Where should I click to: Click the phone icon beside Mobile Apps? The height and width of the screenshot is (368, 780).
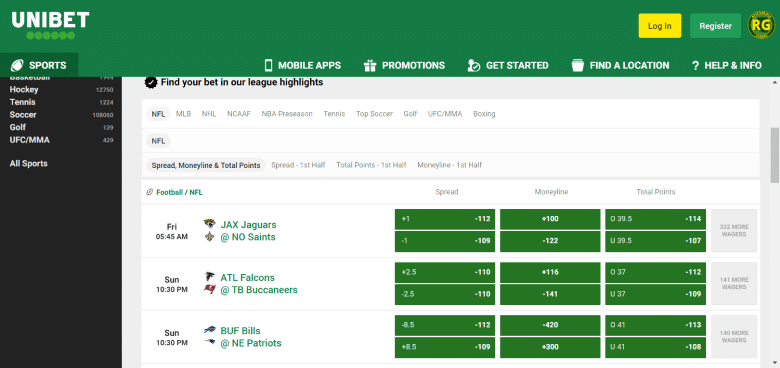[x=269, y=65]
